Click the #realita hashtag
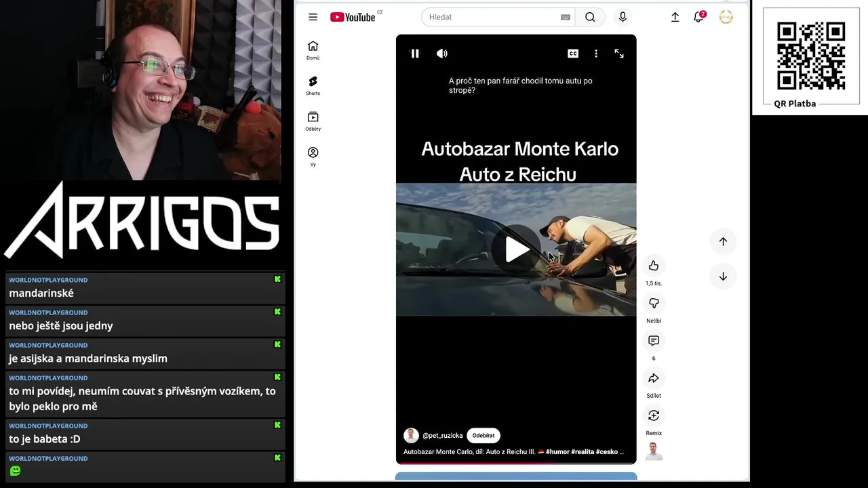Screen dimensions: 868x488 [583, 452]
